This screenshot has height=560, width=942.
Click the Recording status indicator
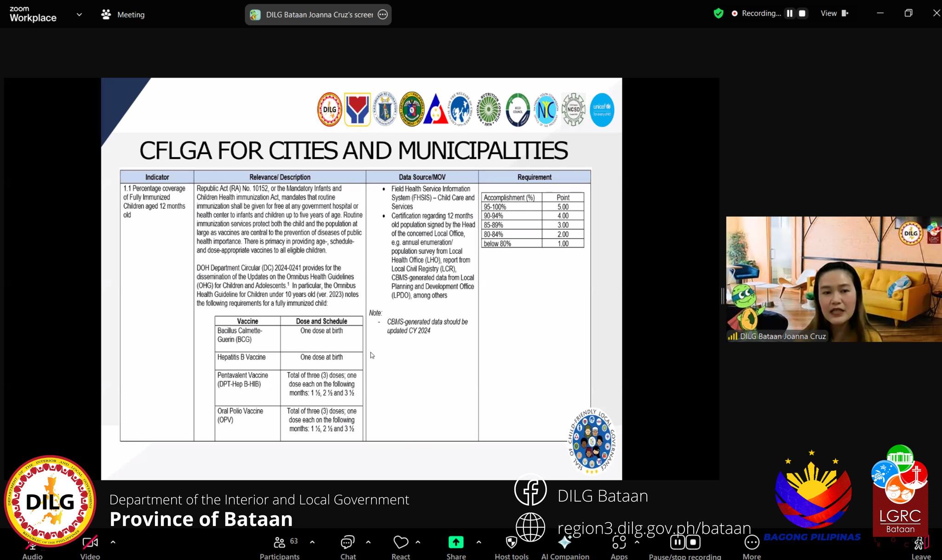click(x=756, y=13)
